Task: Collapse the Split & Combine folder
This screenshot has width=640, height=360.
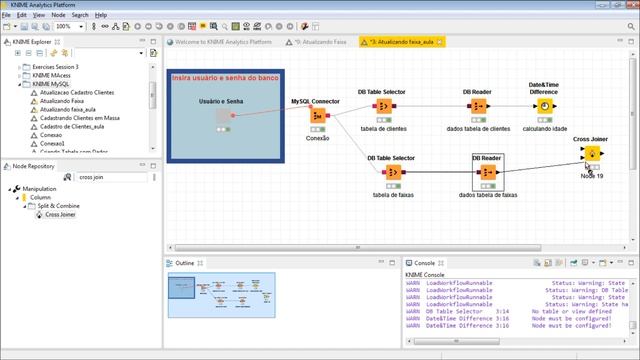Action: [24, 206]
